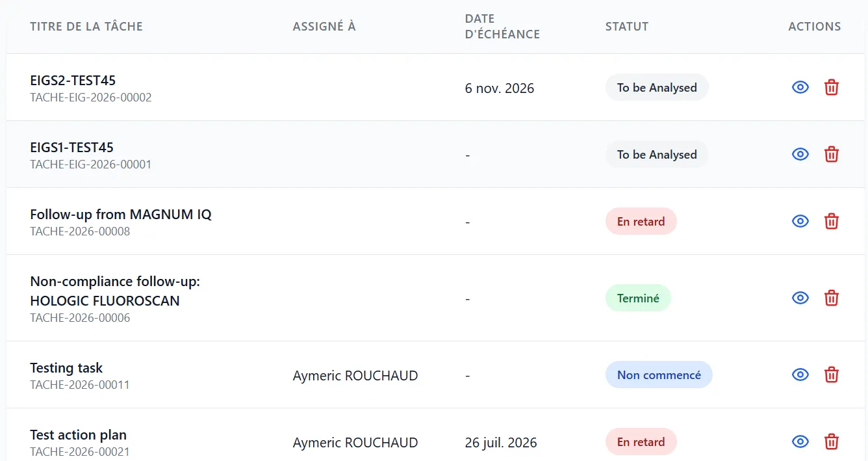This screenshot has height=461, width=868.
Task: Delete the EIGS1-TEST45 task
Action: [x=832, y=154]
